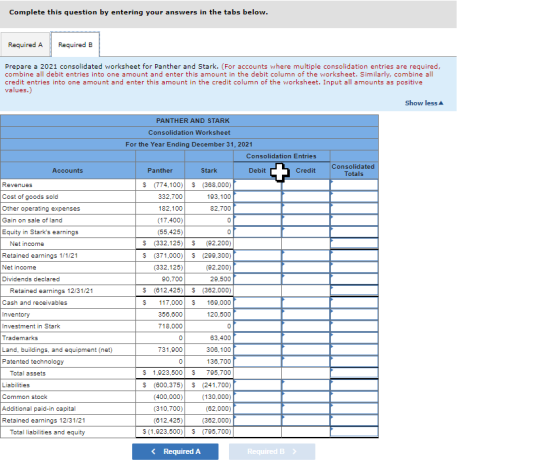Select Dividends declared credit field
560x469 pixels.
[x=306, y=279]
